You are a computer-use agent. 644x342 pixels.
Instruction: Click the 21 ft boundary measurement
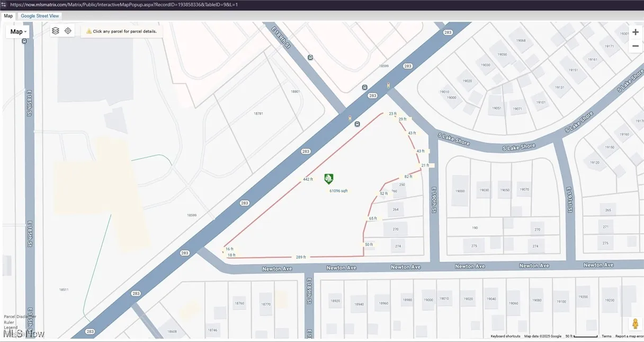425,165
